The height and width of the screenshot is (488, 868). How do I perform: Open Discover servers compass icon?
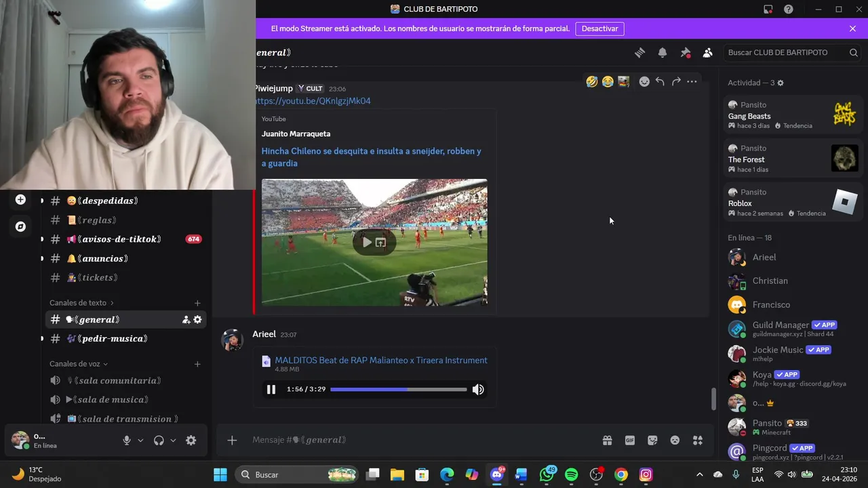(x=20, y=227)
